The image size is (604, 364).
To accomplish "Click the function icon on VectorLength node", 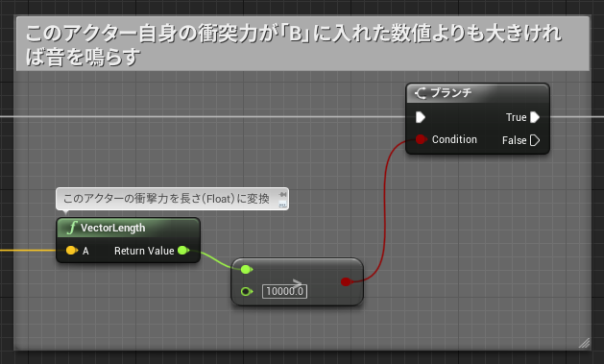I will click(72, 228).
